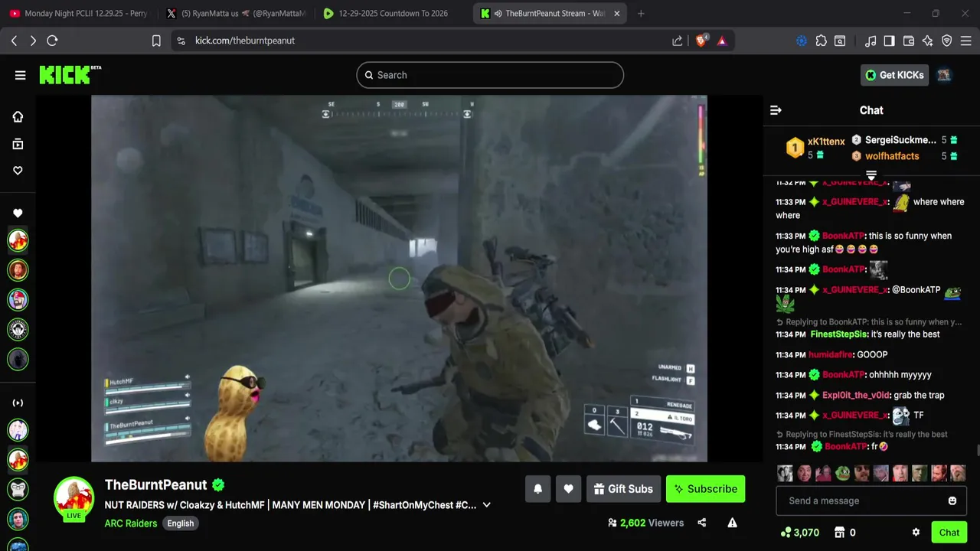The image size is (980, 551).
Task: Click the Gift Subs button
Action: [x=622, y=489]
